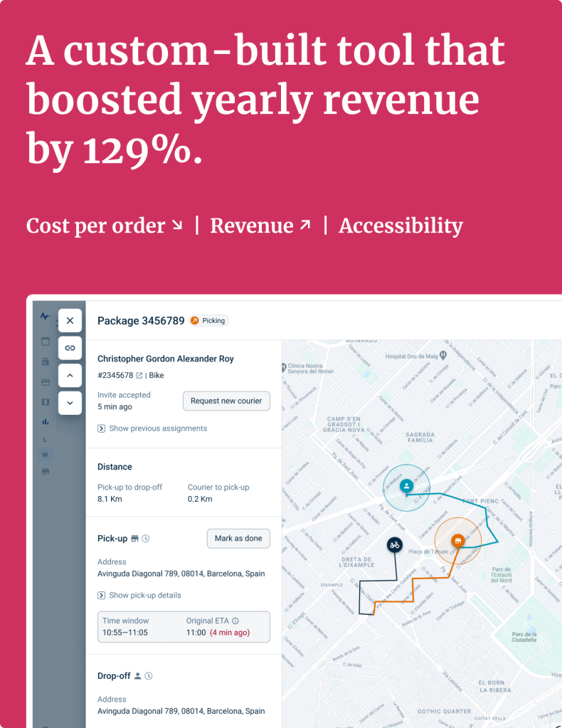562x728 pixels.
Task: Click the 8.1 Km pick-up to drop-off value
Action: [110, 499]
